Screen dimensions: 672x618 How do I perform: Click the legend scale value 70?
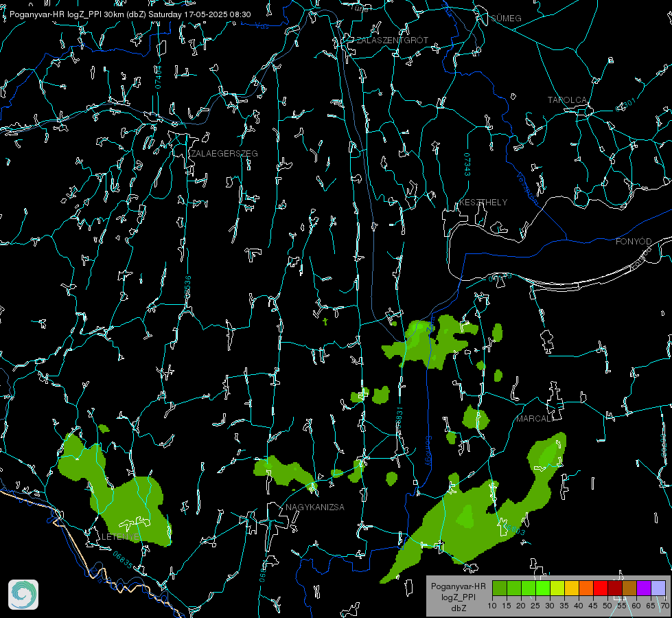[665, 606]
